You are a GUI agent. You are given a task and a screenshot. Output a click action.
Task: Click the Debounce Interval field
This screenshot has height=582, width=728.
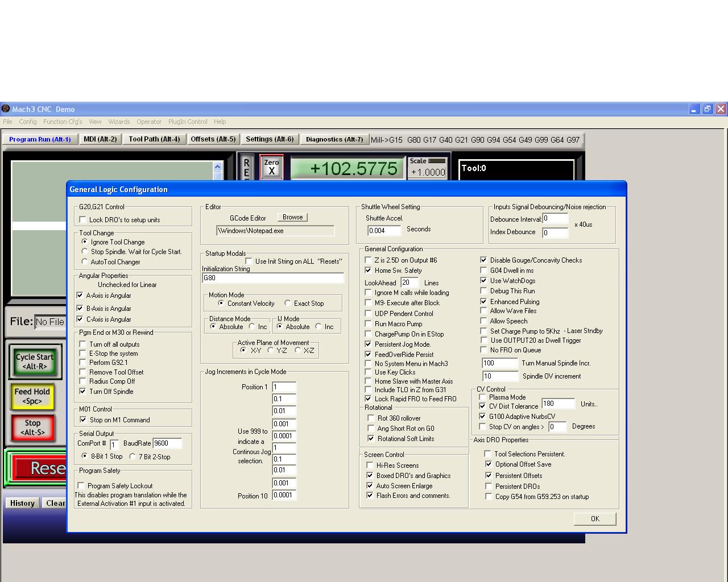[x=555, y=219]
